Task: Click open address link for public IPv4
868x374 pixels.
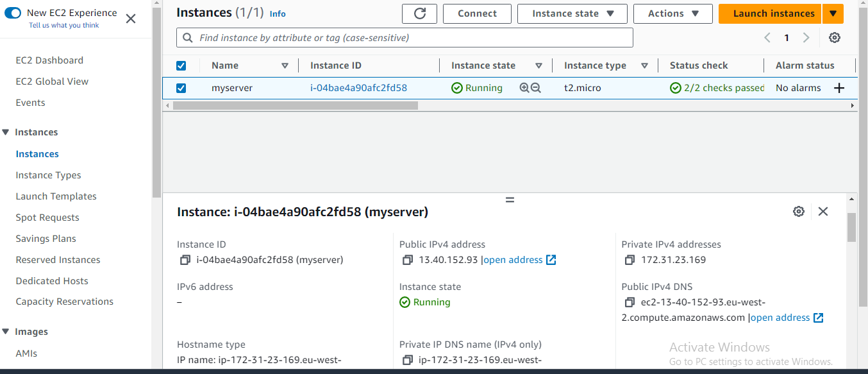Action: click(513, 260)
